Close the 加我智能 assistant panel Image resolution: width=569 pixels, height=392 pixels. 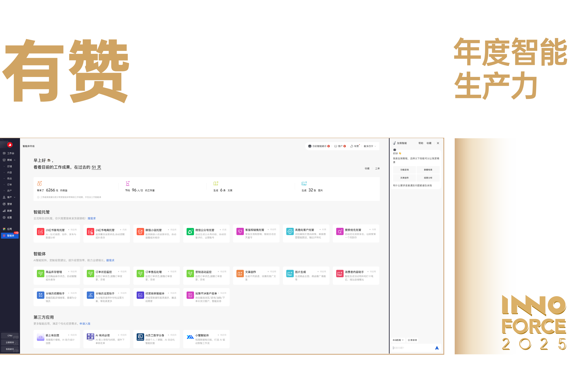(438, 143)
